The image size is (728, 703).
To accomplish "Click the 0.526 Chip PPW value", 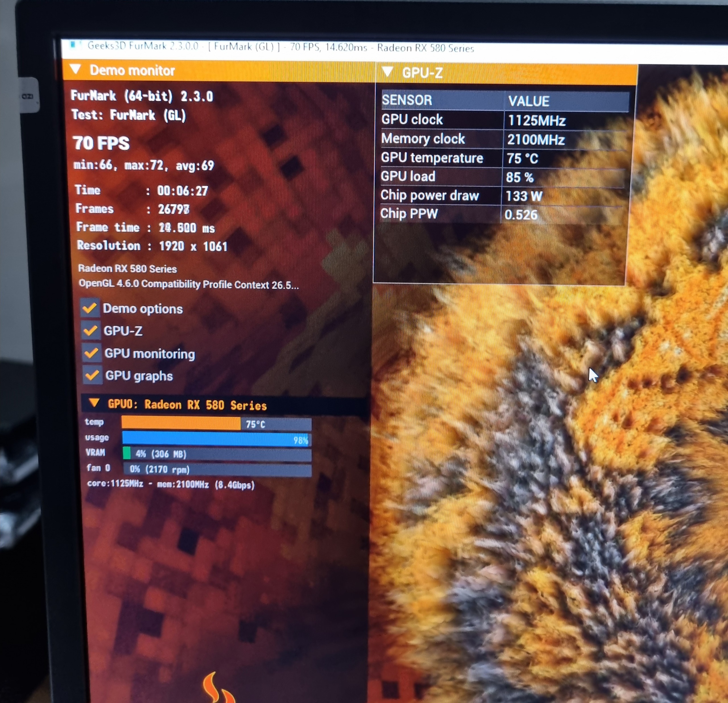I will [521, 215].
